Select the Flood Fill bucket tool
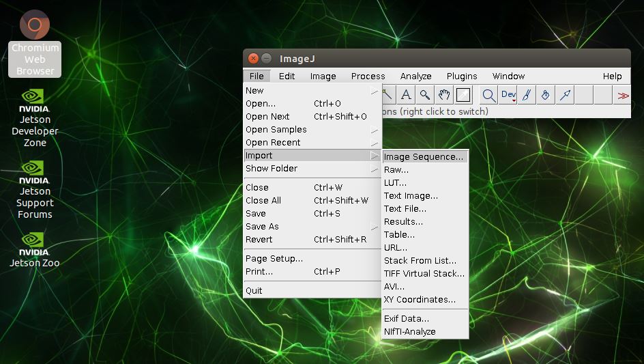The height and width of the screenshot is (364, 644). click(x=546, y=96)
